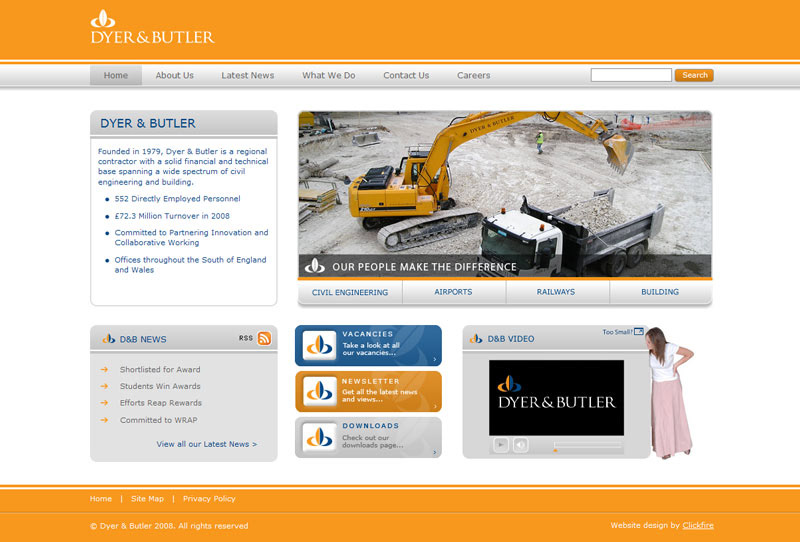Screen dimensions: 800x542
Task: Open the Downloads banner
Action: (x=368, y=437)
